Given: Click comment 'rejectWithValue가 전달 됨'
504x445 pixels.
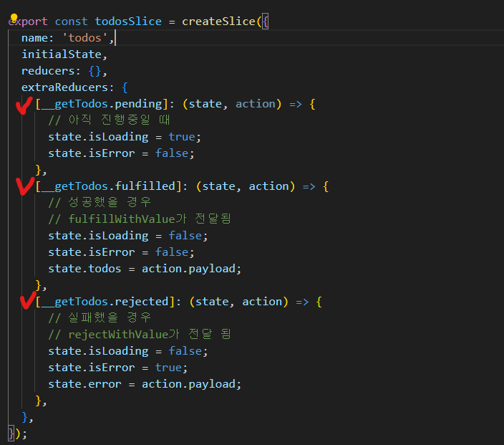Looking at the screenshot, I should pos(150,335).
